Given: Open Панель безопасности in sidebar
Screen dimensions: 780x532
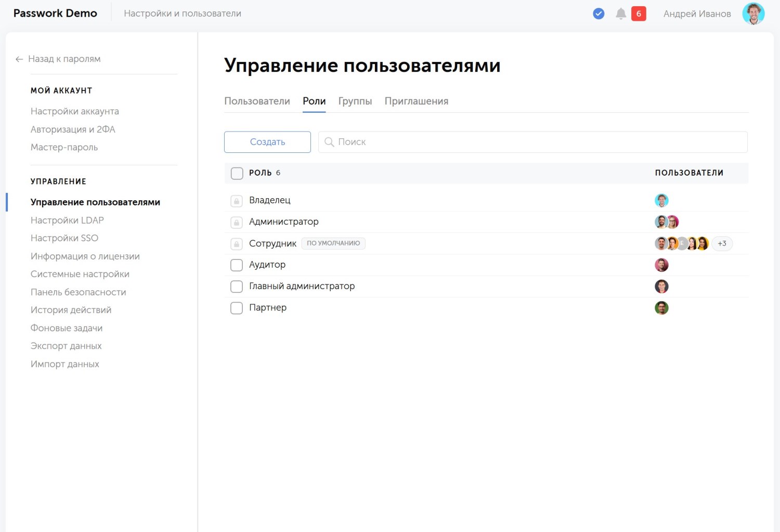Looking at the screenshot, I should click(x=78, y=292).
